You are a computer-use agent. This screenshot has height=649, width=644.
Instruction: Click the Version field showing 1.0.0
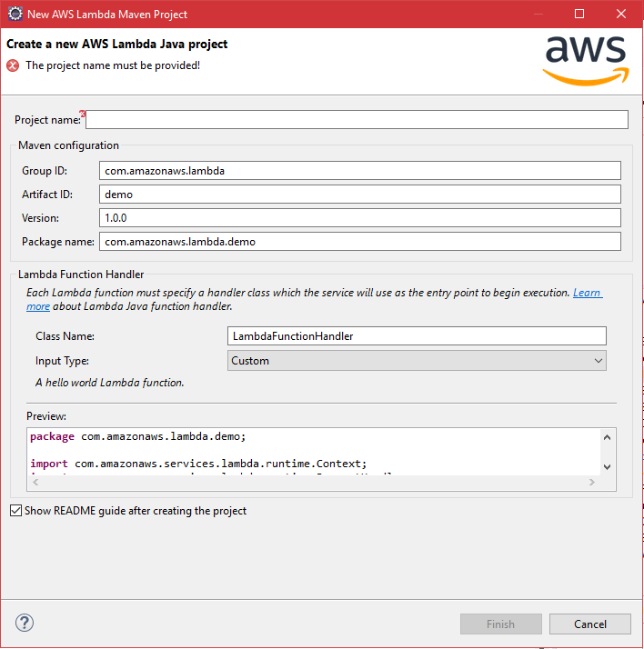click(x=360, y=218)
